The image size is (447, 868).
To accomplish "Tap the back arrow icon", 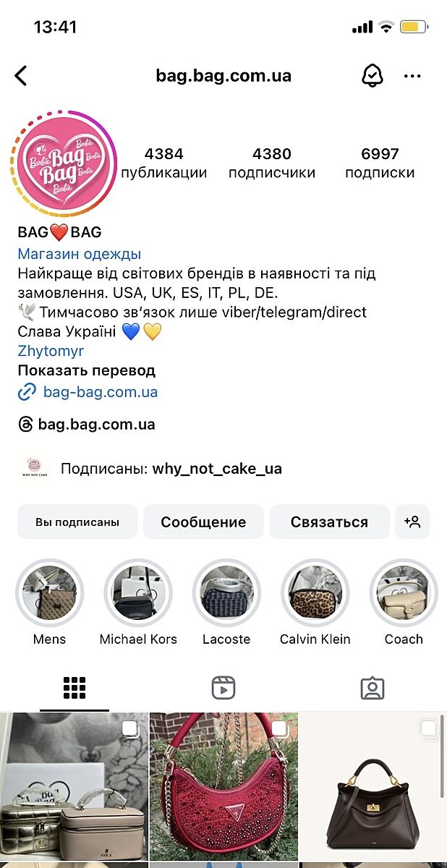I will tap(21, 75).
